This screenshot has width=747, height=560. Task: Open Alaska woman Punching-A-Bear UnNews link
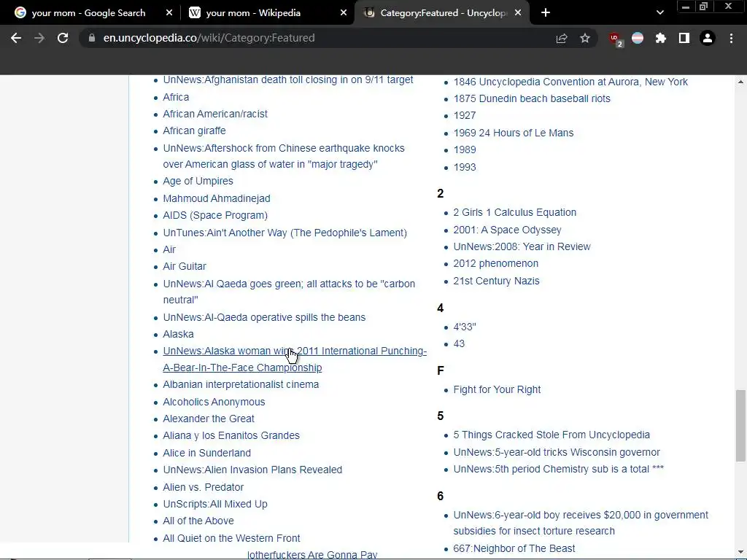coord(295,359)
